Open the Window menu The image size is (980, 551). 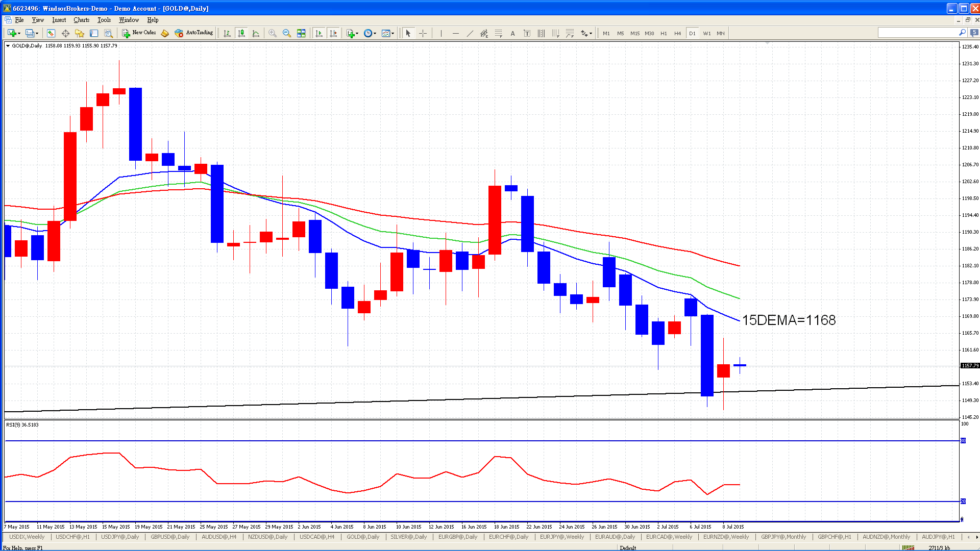point(129,20)
